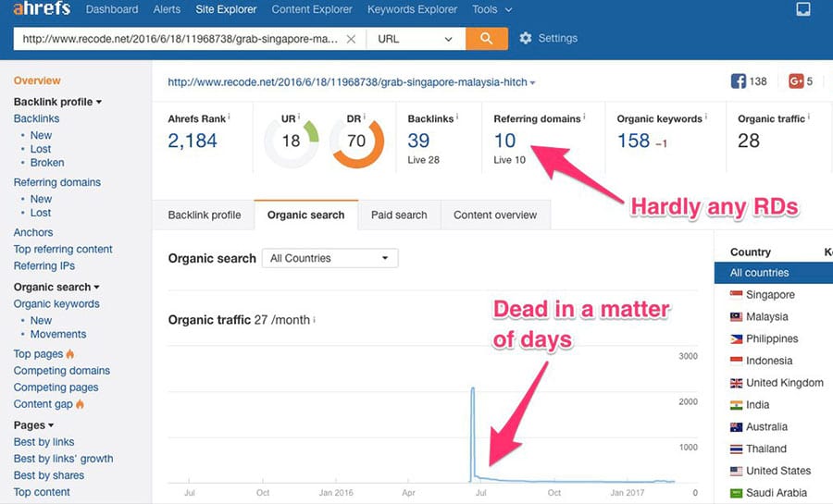Screen dimensions: 833x504
Task: Open Top content report
Action: 42,492
